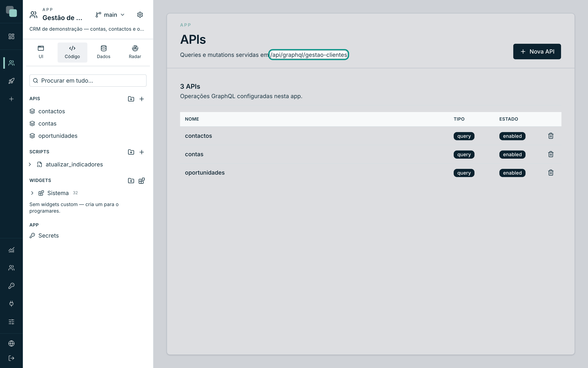
Task: Open app settings gear icon
Action: pos(140,15)
